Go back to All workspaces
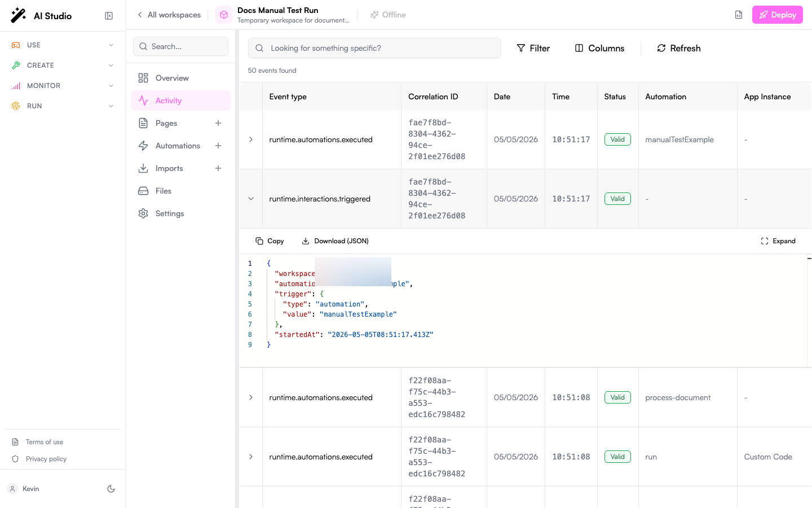This screenshot has height=508, width=812. click(169, 15)
